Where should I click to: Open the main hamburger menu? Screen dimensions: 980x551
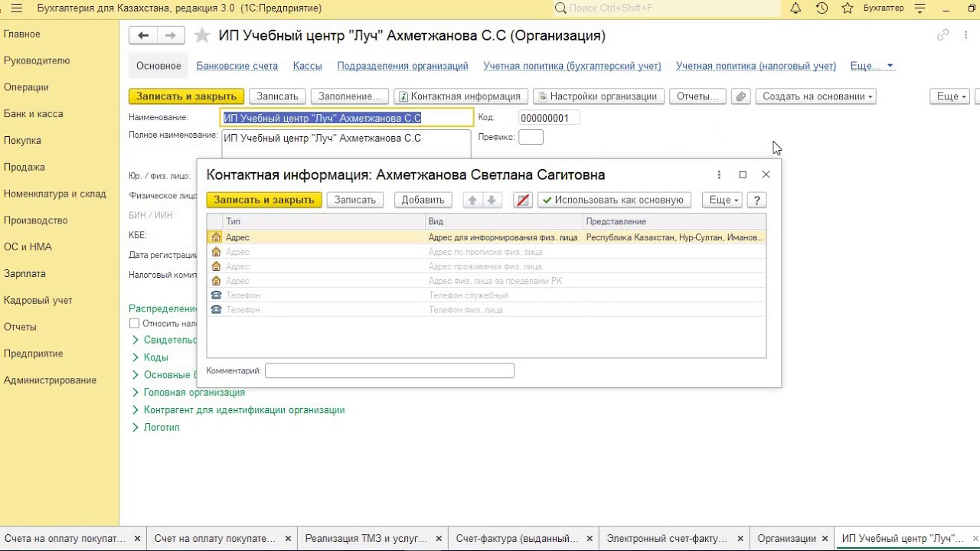click(x=17, y=8)
